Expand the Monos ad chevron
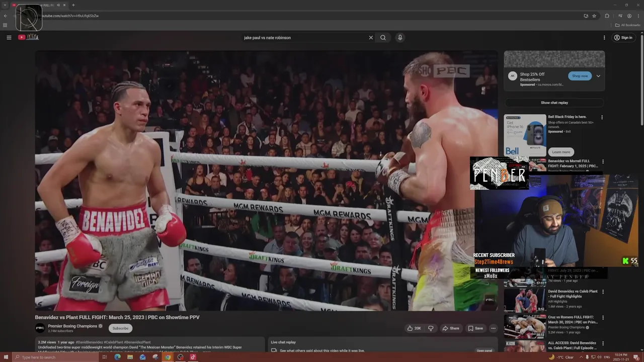The width and height of the screenshot is (644, 362). pos(598,76)
